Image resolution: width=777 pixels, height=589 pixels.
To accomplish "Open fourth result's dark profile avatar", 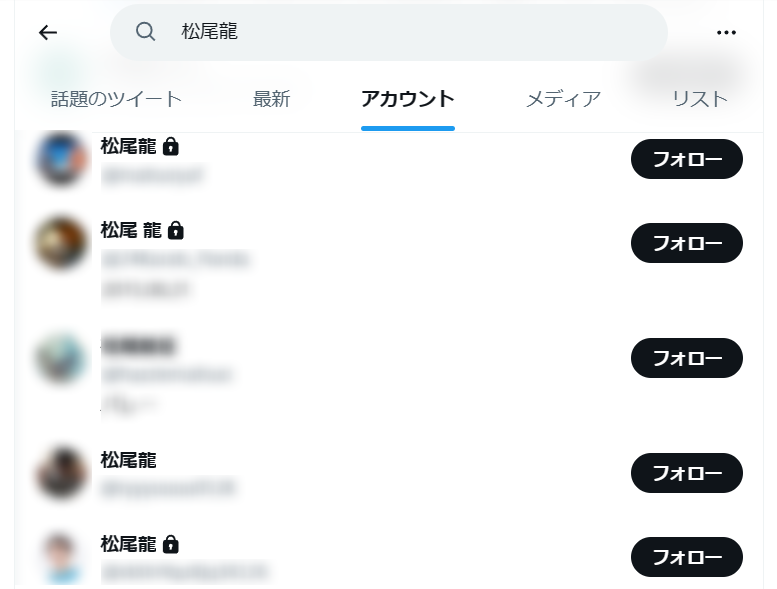I will click(61, 473).
